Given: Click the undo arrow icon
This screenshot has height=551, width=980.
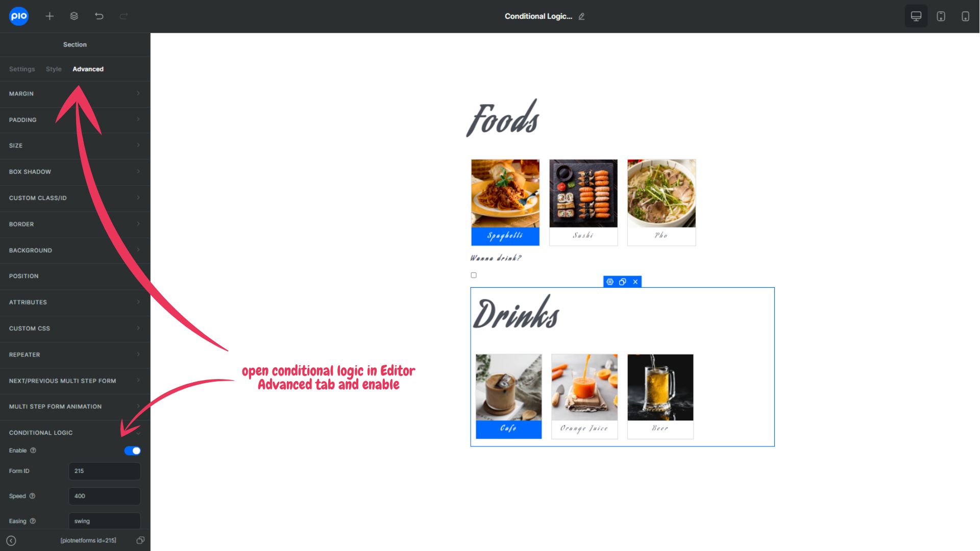Looking at the screenshot, I should coord(100,16).
